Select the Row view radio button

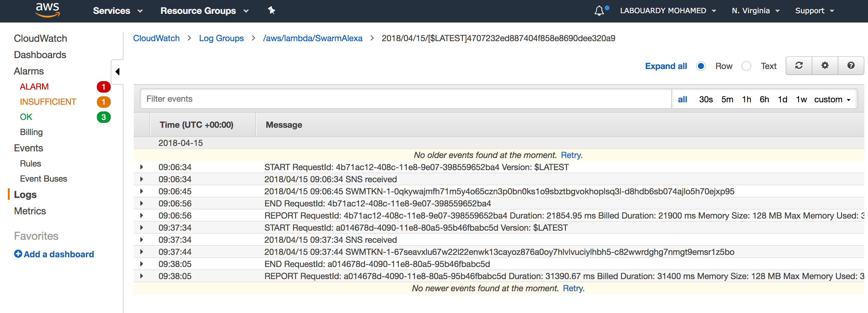[701, 66]
